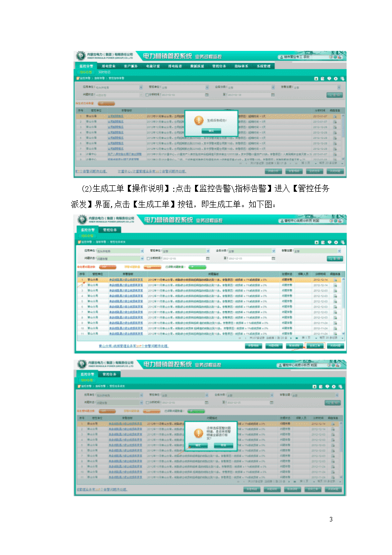Click 确定 in 生成任务成功 dialog
The height and width of the screenshot is (555, 392).
pos(211,131)
